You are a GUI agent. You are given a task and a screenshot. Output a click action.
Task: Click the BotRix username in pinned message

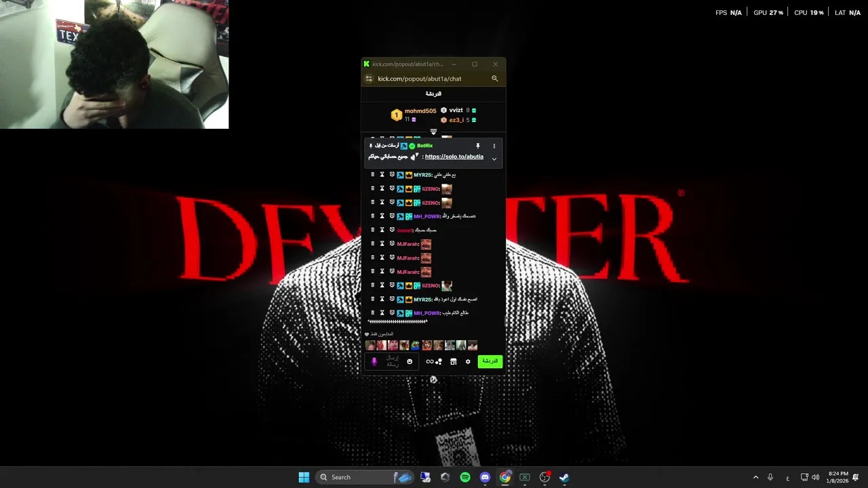tap(425, 146)
